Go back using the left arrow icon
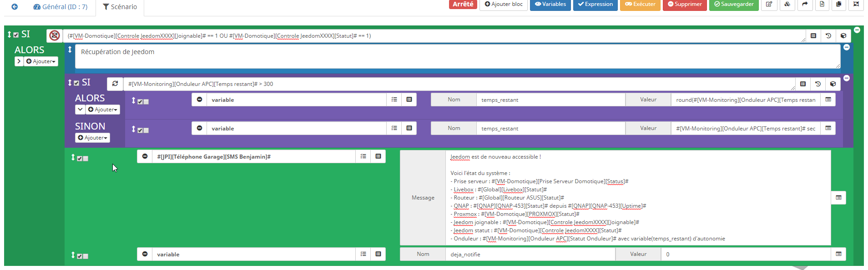The image size is (868, 270). (x=15, y=6)
